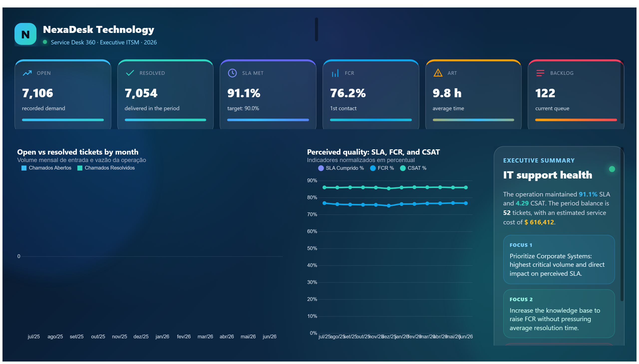Click the 91.1% value in summary paragraph
The image size is (639, 364).
click(588, 194)
